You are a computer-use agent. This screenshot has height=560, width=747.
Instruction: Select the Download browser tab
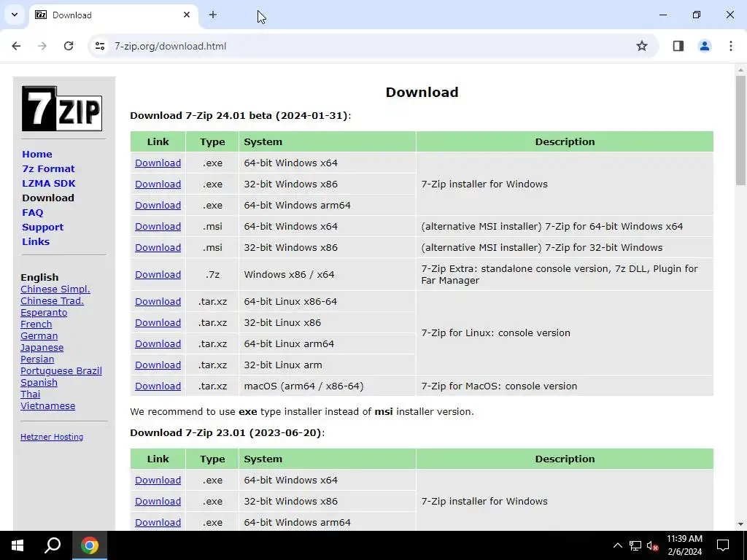tap(113, 15)
